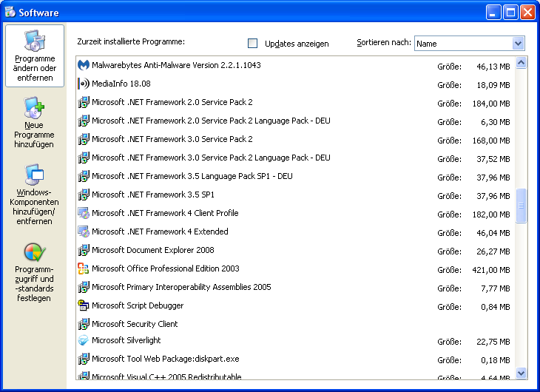
Task: Select 'Microsoft .NET Framework 3.0 Service Pack 2'
Action: 295,139
